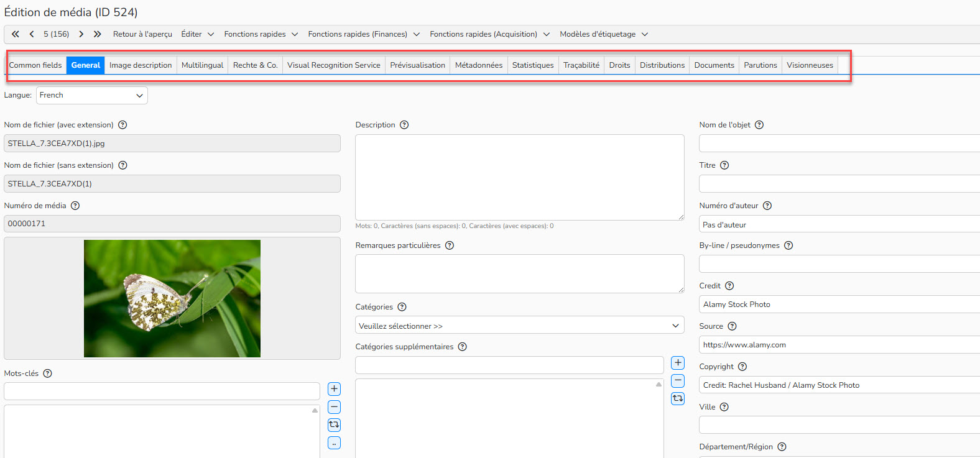980x458 pixels.
Task: Open help icon beside Catégories
Action: tap(402, 307)
